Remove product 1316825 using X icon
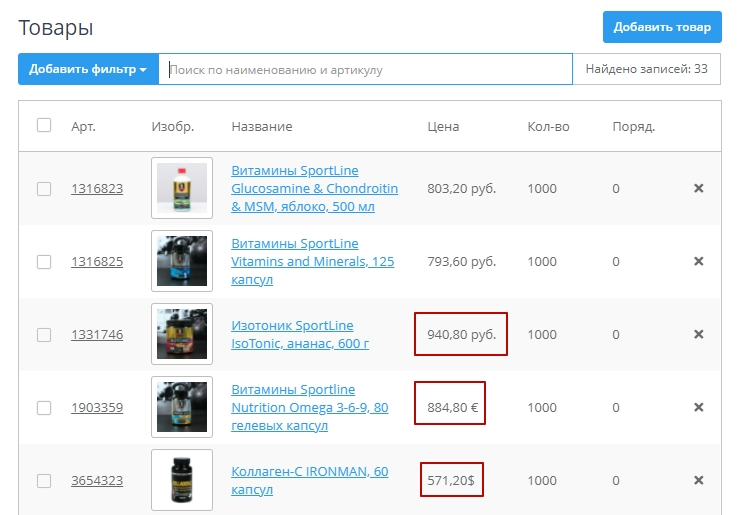 699,261
